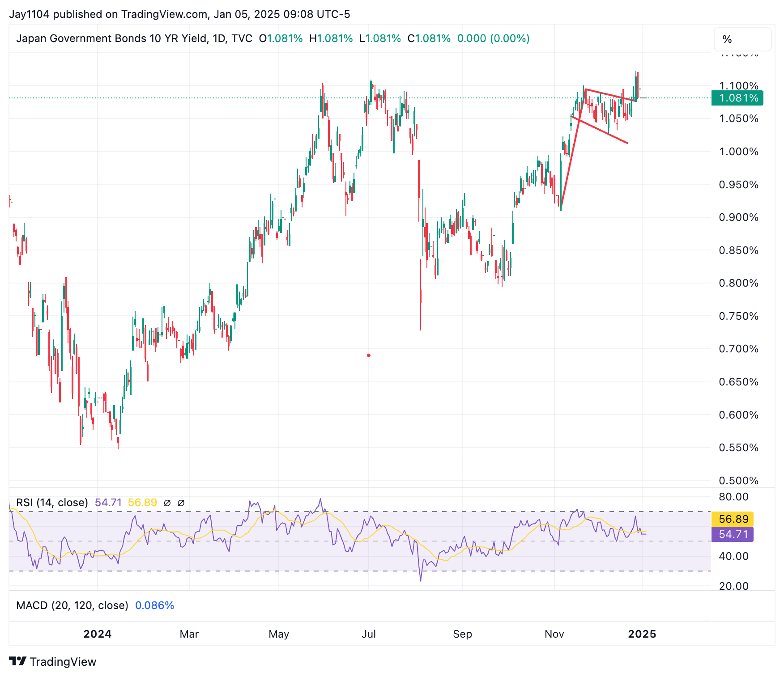Click the change value 0.000 (0.00%)
The height and width of the screenshot is (677, 784).
pyautogui.click(x=493, y=38)
